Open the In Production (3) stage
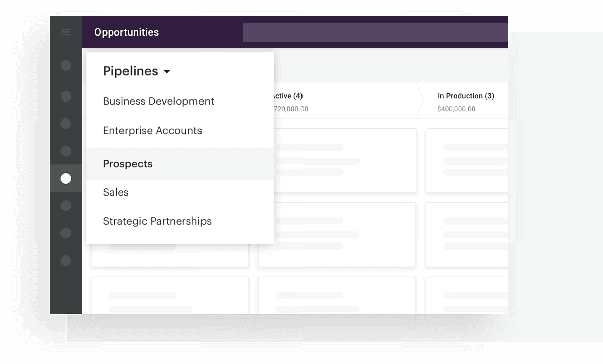The width and height of the screenshot is (603, 364). click(x=462, y=101)
